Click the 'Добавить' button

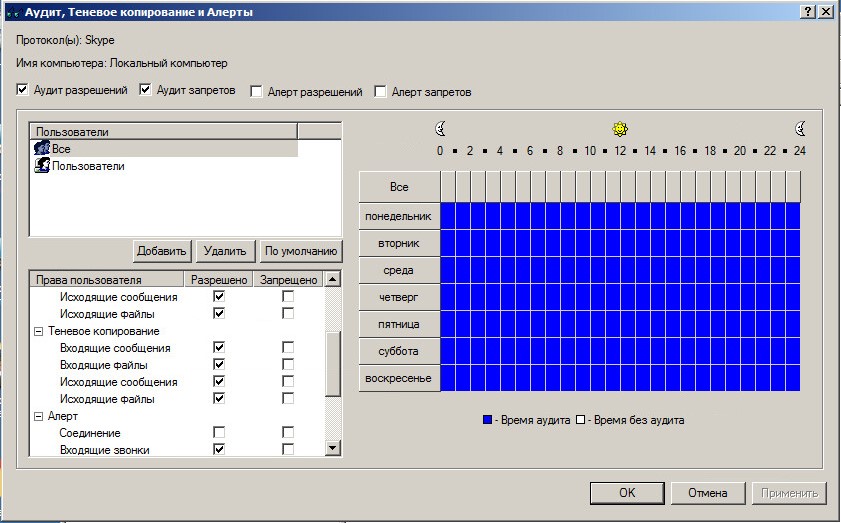(x=161, y=251)
